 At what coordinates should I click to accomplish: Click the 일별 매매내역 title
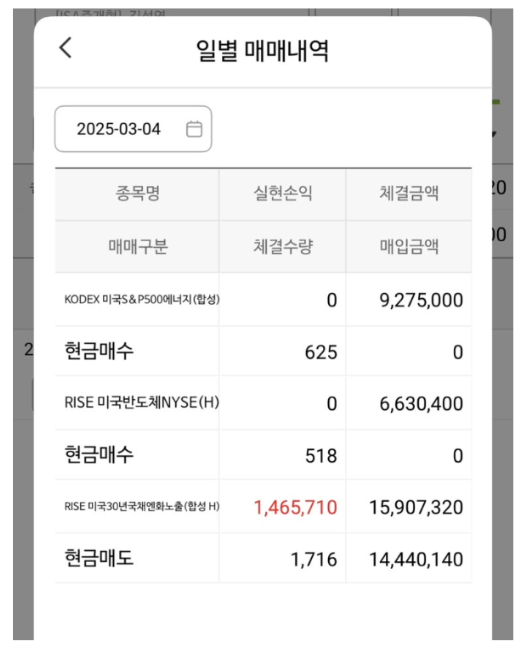[x=262, y=51]
